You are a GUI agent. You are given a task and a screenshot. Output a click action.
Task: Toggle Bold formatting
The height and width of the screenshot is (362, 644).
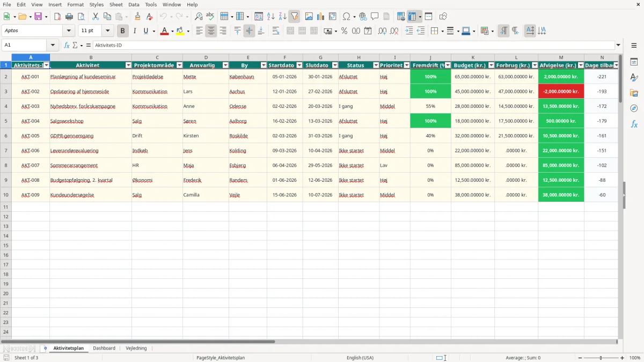tap(122, 31)
